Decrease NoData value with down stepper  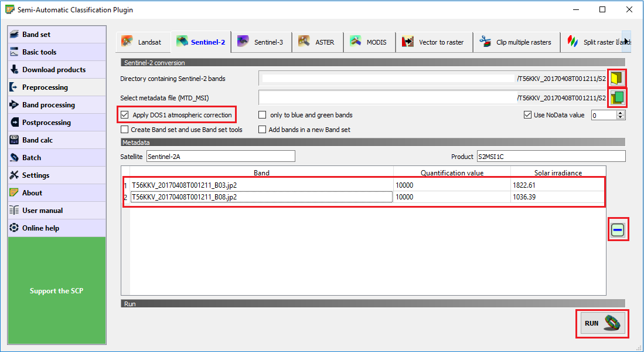point(621,118)
